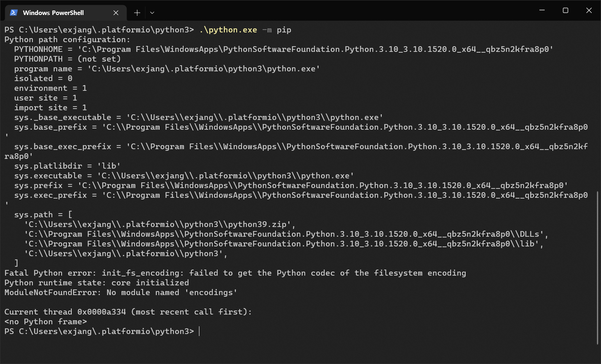Click the 'sys.path = [' line
The image size is (601, 364).
tap(43, 214)
